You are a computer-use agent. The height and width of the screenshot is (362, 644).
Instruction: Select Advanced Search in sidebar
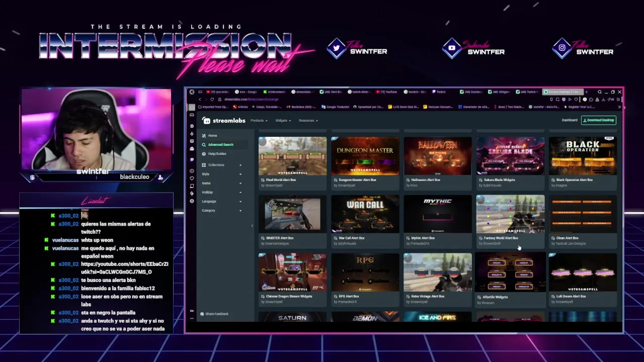[221, 145]
